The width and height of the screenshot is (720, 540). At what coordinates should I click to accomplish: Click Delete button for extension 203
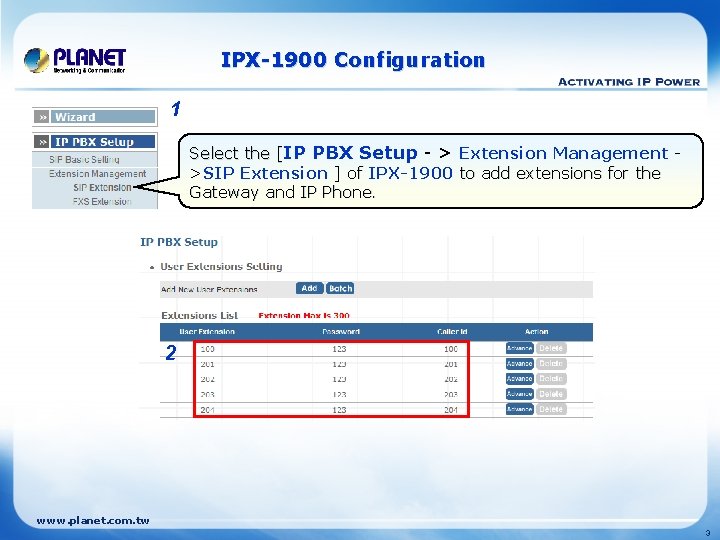click(x=551, y=394)
